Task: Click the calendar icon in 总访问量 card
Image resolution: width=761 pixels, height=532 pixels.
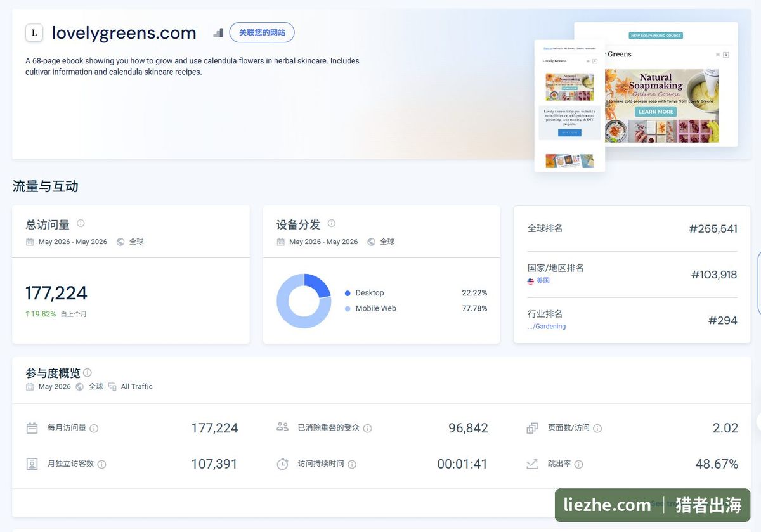Action: tap(30, 242)
